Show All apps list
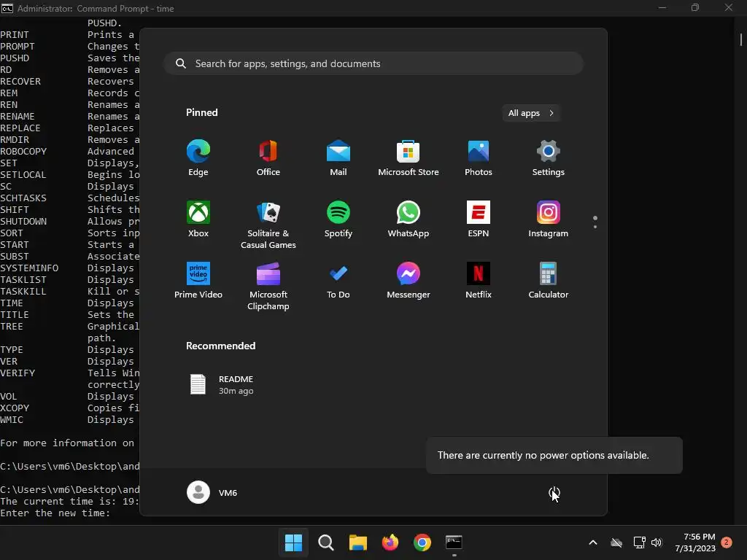 pyautogui.click(x=531, y=113)
